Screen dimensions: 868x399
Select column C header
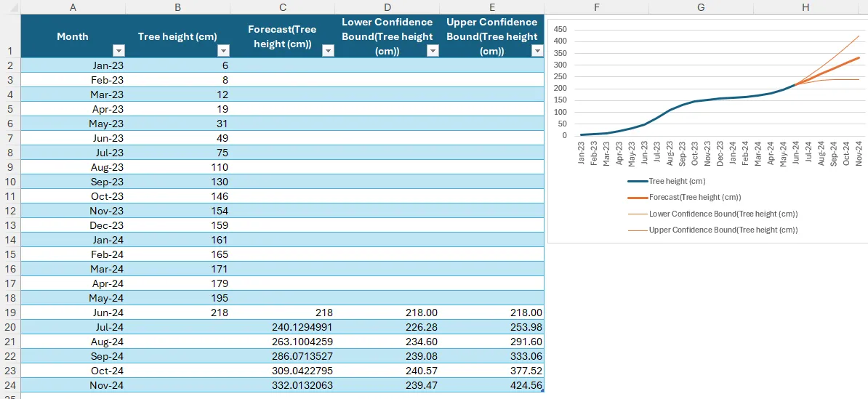(283, 7)
